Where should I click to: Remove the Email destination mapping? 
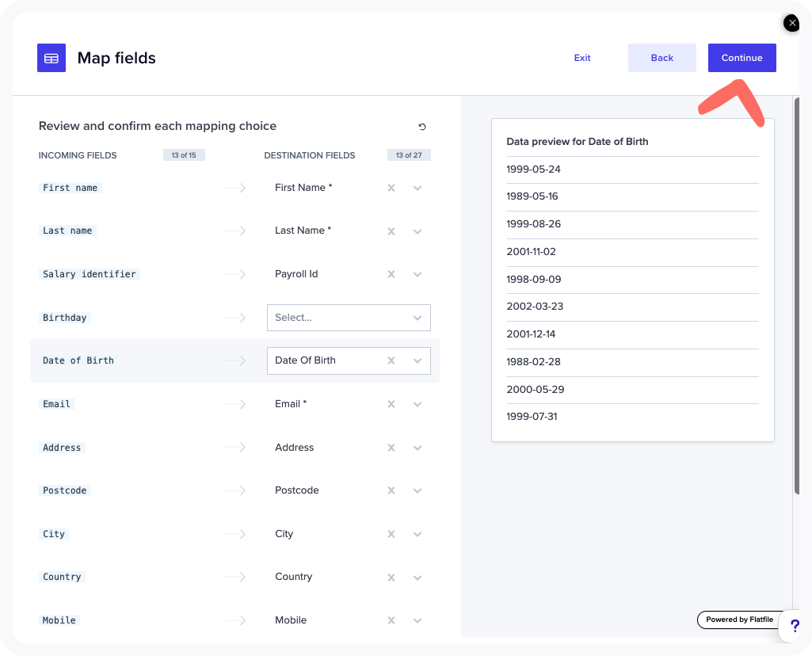(x=391, y=404)
